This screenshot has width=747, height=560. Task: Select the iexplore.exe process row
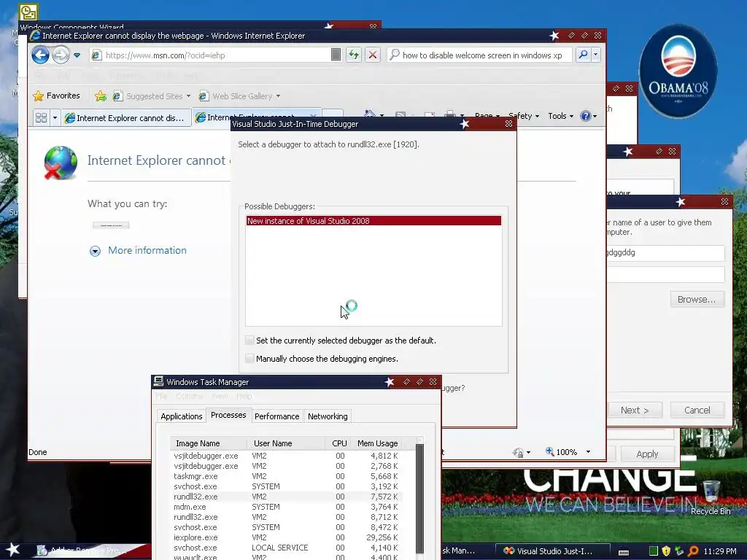tap(286, 537)
